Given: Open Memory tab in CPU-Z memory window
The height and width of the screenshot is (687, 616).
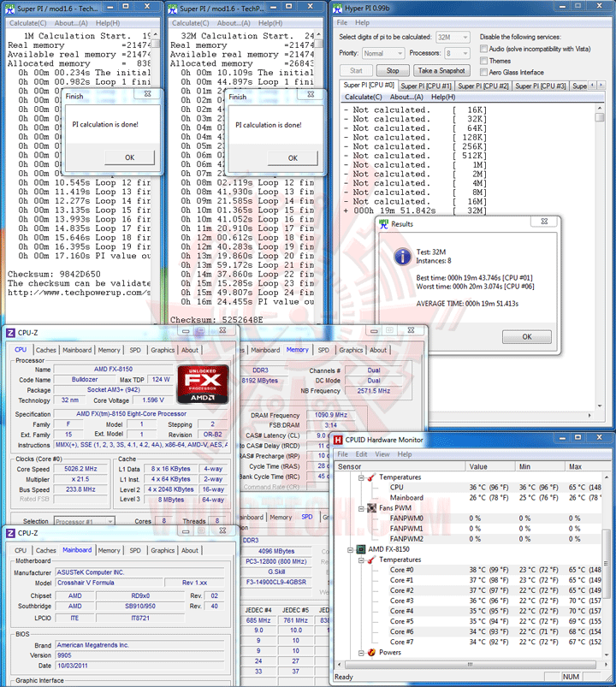Looking at the screenshot, I should pyautogui.click(x=298, y=350).
